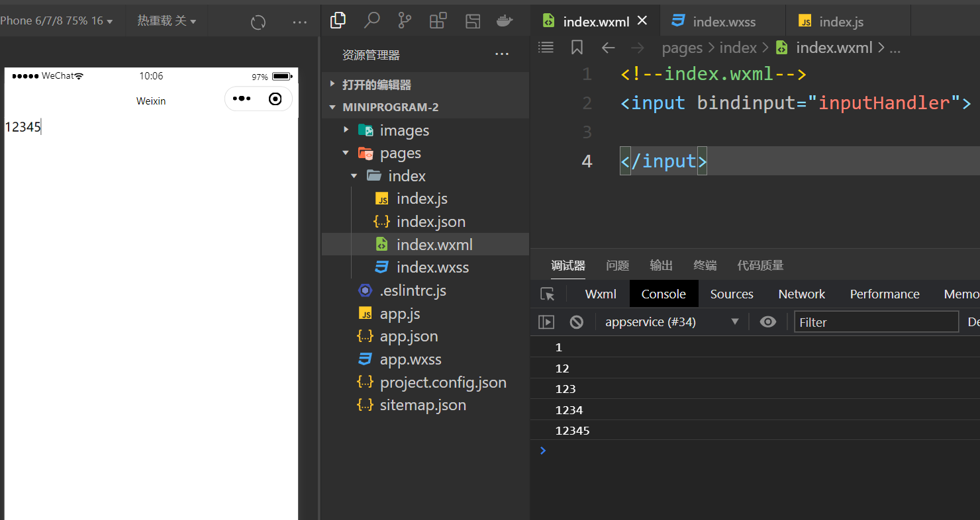Open the Docker whale icon
Screen dimensions: 980x520
pyautogui.click(x=505, y=21)
